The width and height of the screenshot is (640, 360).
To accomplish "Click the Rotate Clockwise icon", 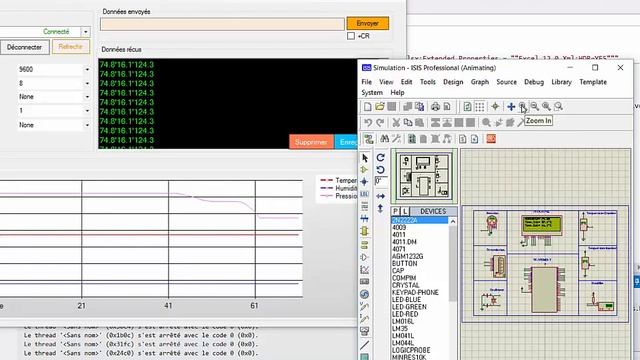I will click(380, 158).
